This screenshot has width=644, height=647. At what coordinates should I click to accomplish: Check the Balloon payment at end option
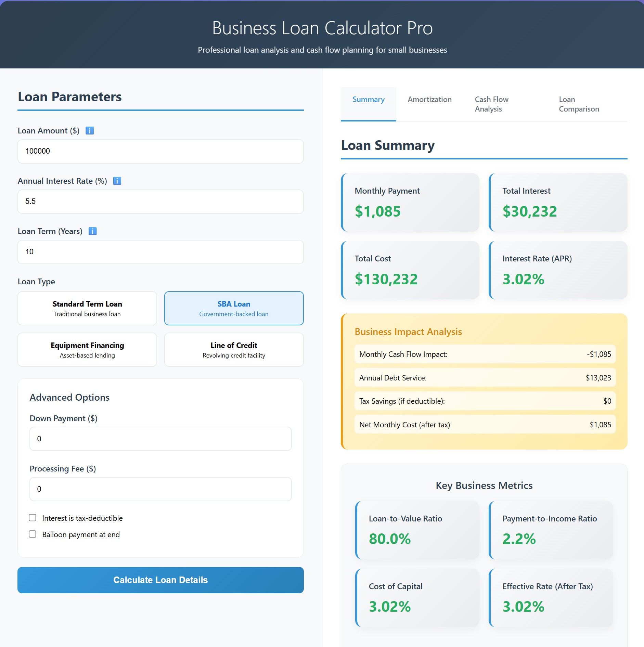(33, 534)
